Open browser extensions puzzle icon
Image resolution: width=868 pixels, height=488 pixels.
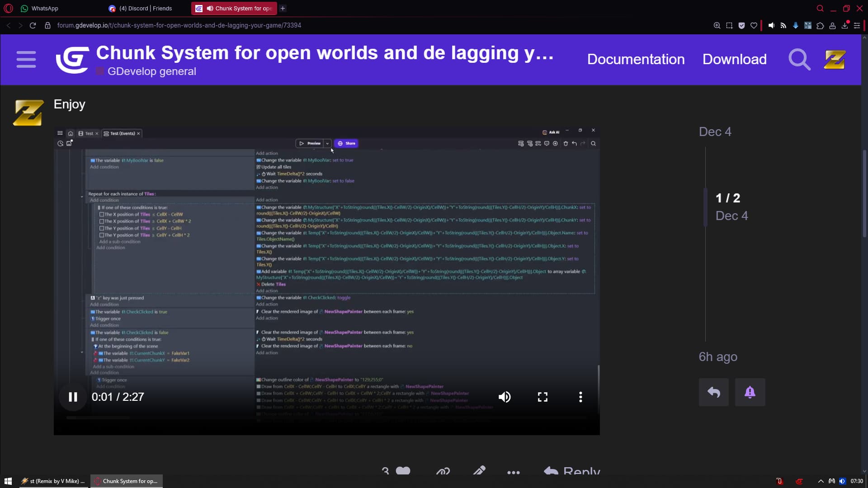point(820,25)
